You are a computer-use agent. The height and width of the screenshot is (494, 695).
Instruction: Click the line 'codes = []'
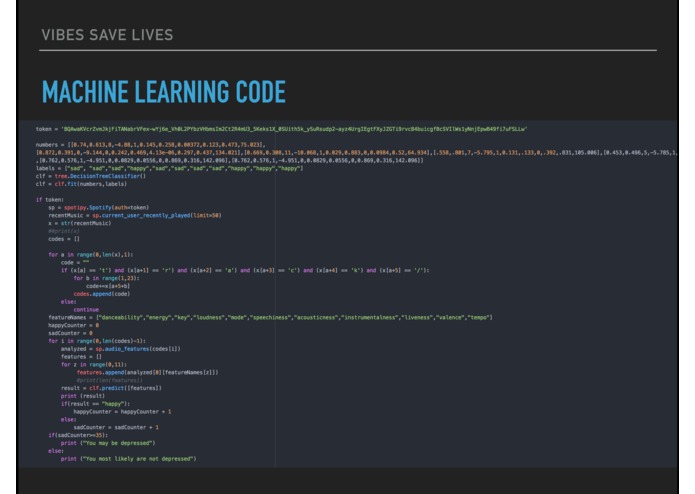64,239
